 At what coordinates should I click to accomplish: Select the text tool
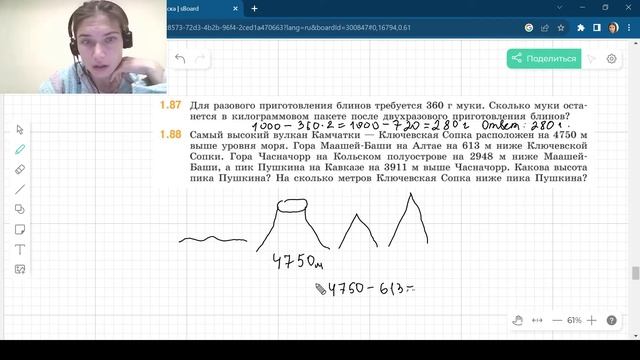[20, 249]
